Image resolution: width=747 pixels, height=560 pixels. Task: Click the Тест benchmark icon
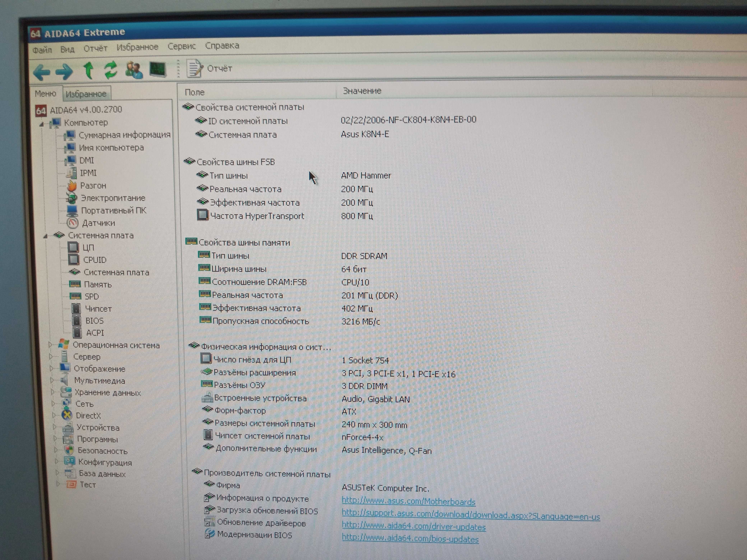tap(71, 485)
